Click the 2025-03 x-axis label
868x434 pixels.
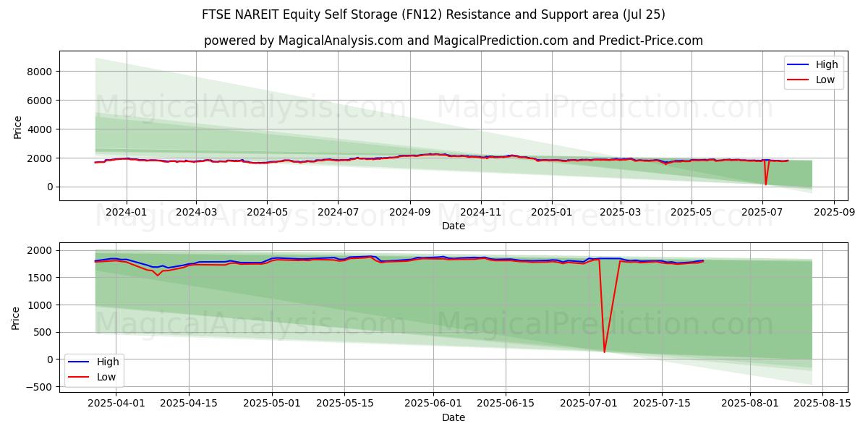pyautogui.click(x=620, y=213)
